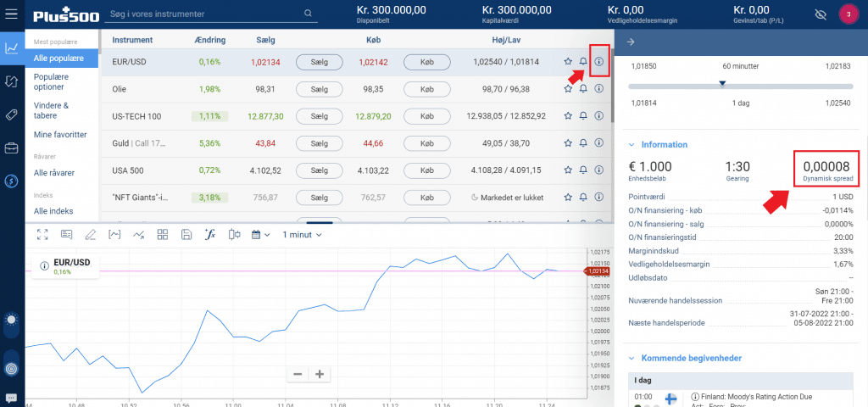The image size is (868, 407).
Task: Select Vindere & tabere category
Action: (x=51, y=110)
